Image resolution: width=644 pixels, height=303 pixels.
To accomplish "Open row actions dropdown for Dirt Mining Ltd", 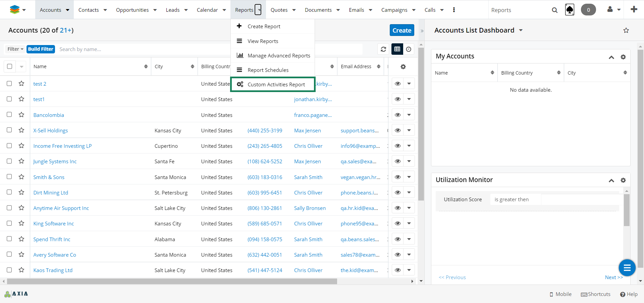I will coord(409,192).
